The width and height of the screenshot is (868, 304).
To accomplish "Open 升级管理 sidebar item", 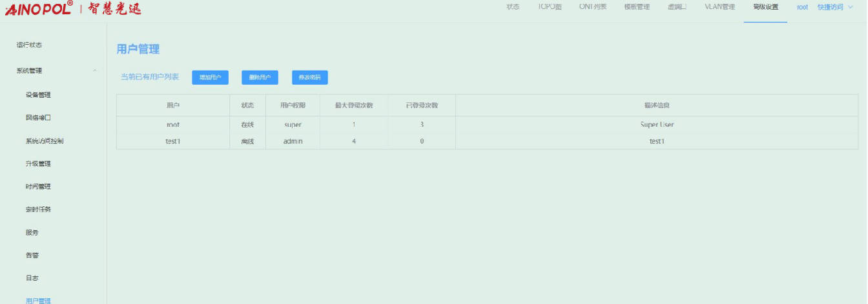I will click(38, 164).
